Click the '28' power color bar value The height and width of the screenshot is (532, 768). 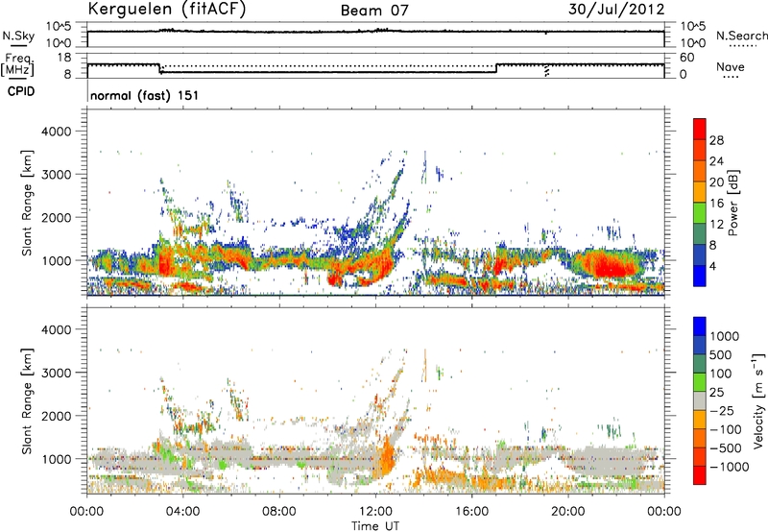coord(716,140)
